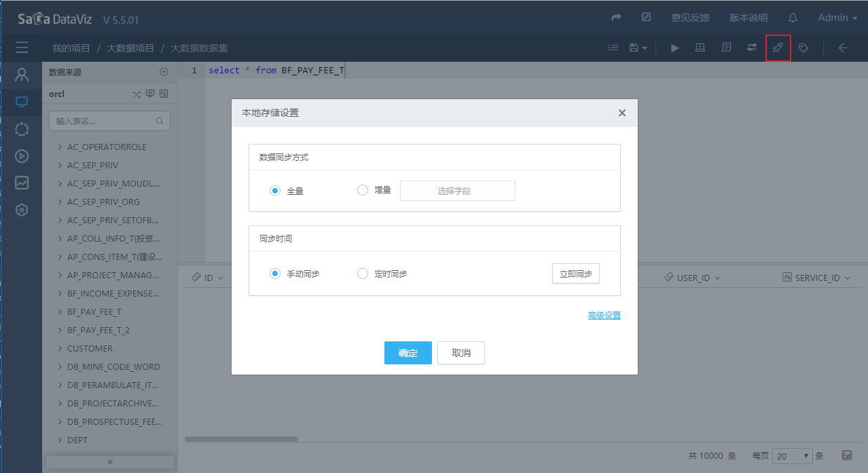Viewport: 868px width, 473px height.
Task: Click the save disk icon
Action: click(x=634, y=48)
